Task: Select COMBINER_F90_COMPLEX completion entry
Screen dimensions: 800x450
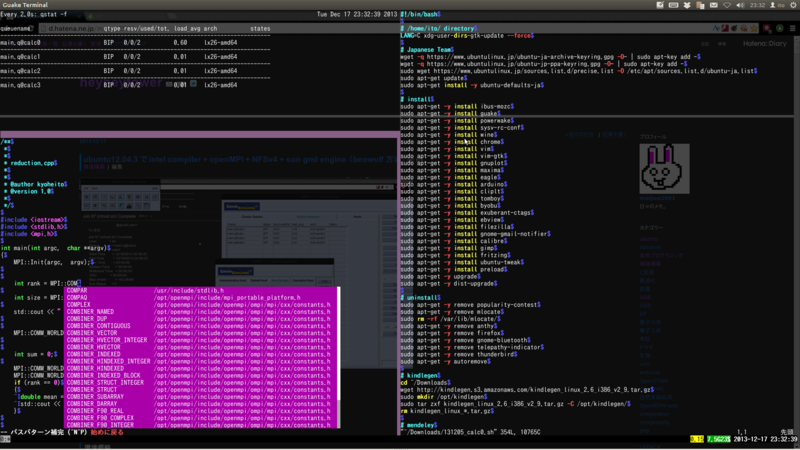Action: coord(201,418)
